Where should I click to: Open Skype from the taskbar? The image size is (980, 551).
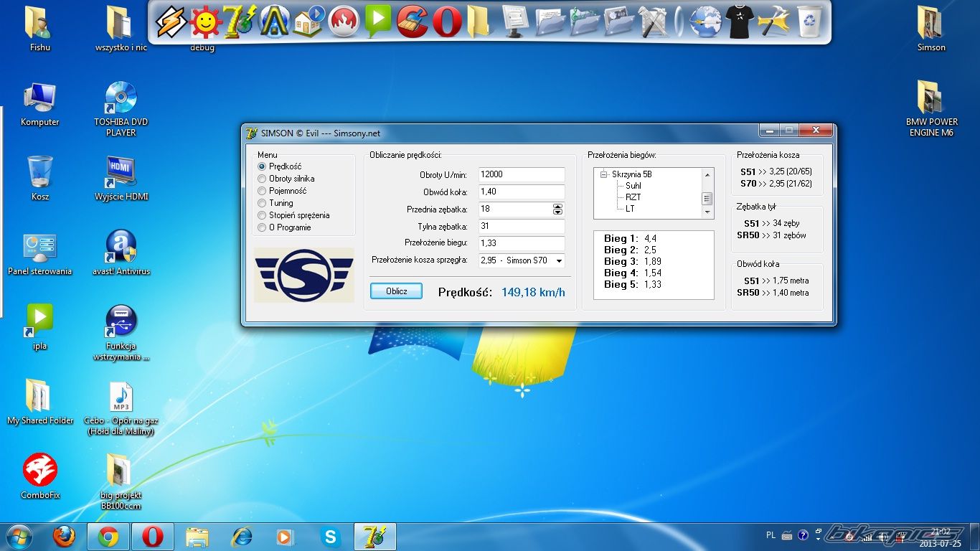331,537
